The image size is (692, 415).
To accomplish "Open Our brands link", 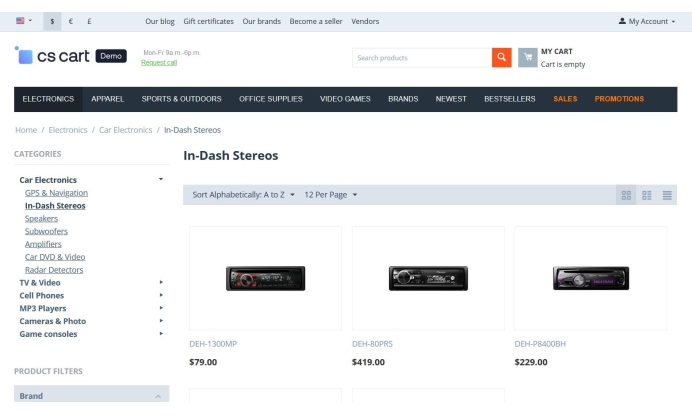I will pos(261,21).
